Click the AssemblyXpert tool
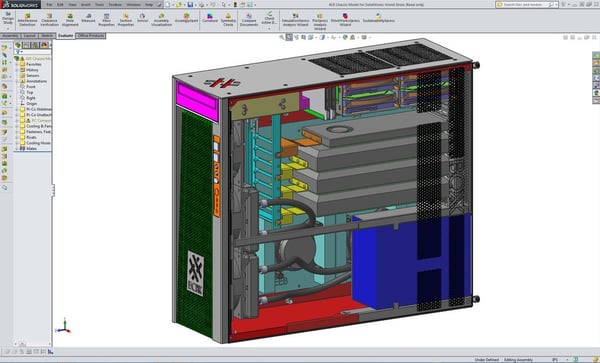Image resolution: width=600 pixels, height=363 pixels. [x=186, y=18]
